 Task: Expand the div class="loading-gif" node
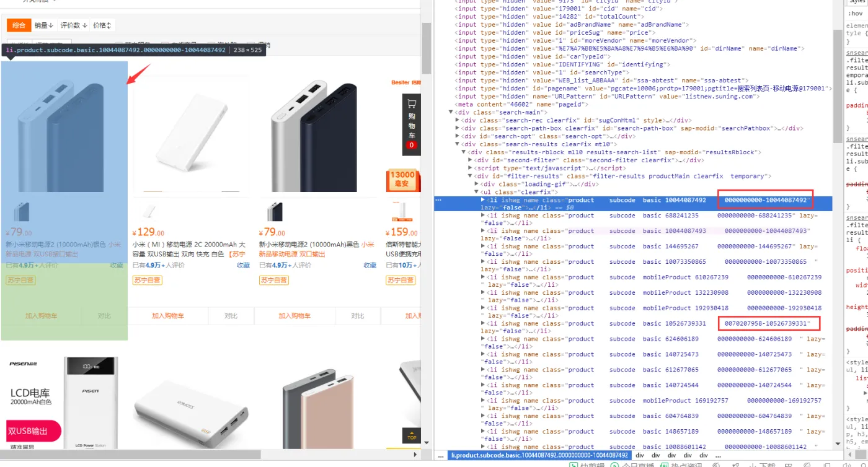(476, 184)
